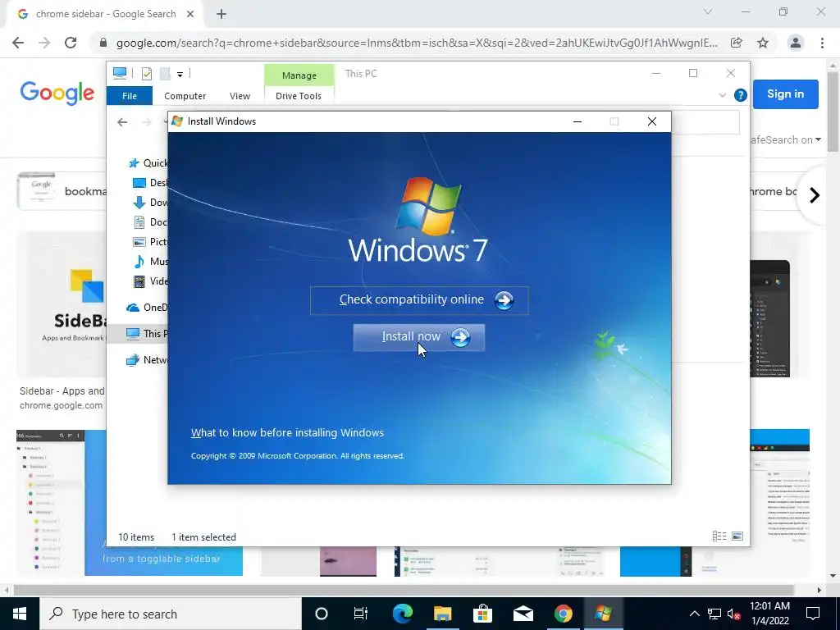Open the View ribbon tab

(x=240, y=96)
